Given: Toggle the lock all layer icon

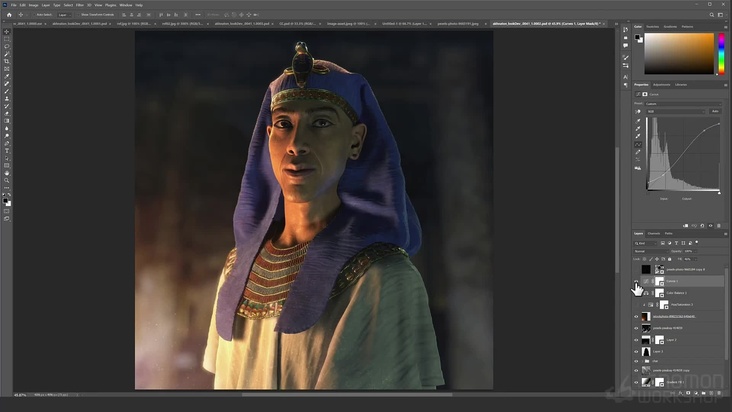Looking at the screenshot, I should click(669, 259).
